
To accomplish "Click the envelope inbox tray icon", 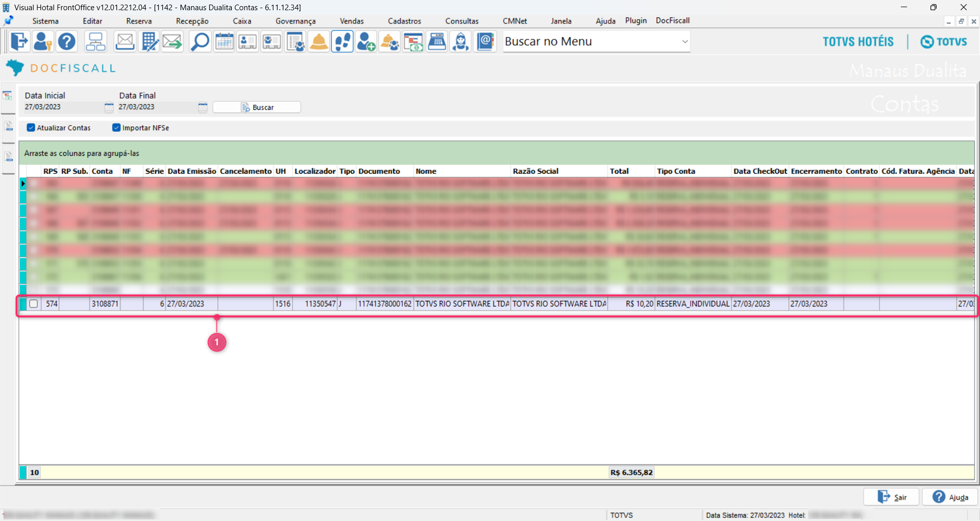I will (x=125, y=41).
